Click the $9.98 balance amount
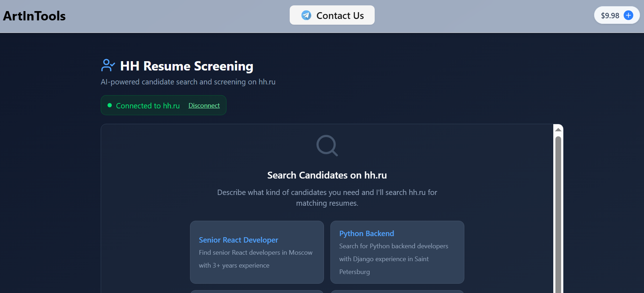 [x=610, y=16]
